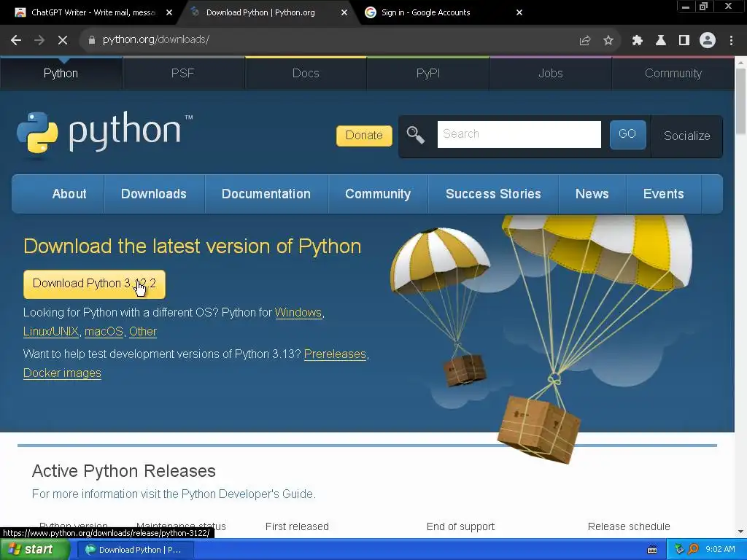This screenshot has height=560, width=747.
Task: Click the browser forward arrow
Action: [x=39, y=40]
